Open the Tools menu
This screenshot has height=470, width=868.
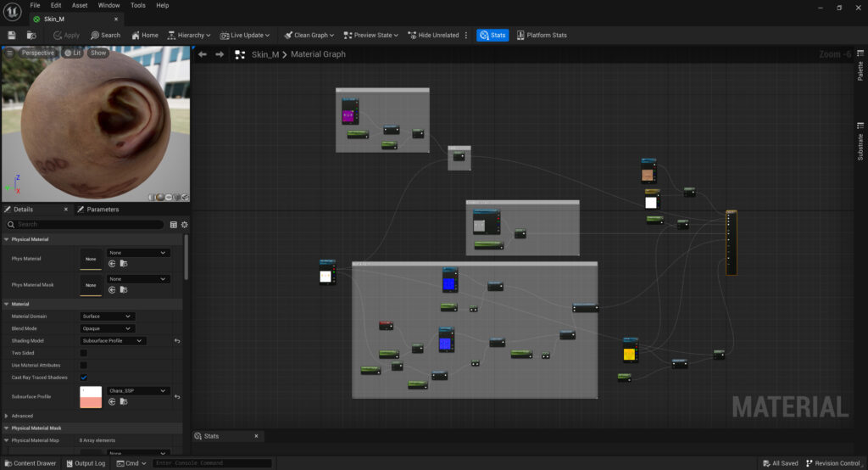[x=138, y=6]
